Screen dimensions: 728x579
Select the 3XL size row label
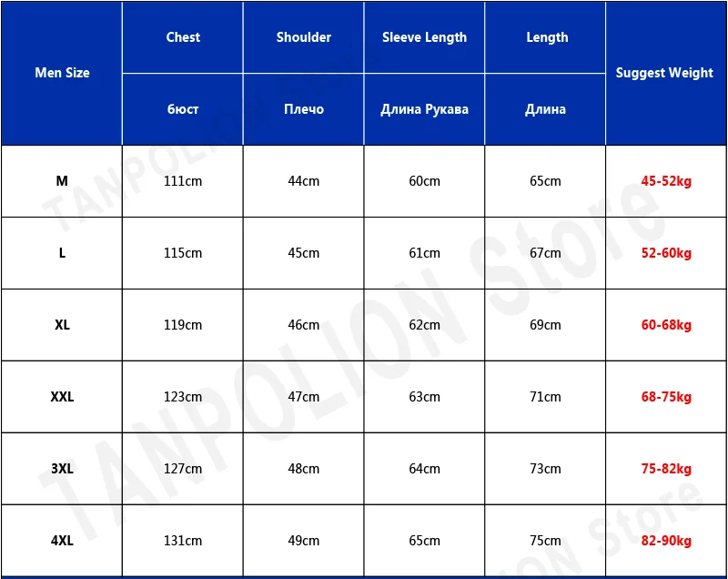62,469
